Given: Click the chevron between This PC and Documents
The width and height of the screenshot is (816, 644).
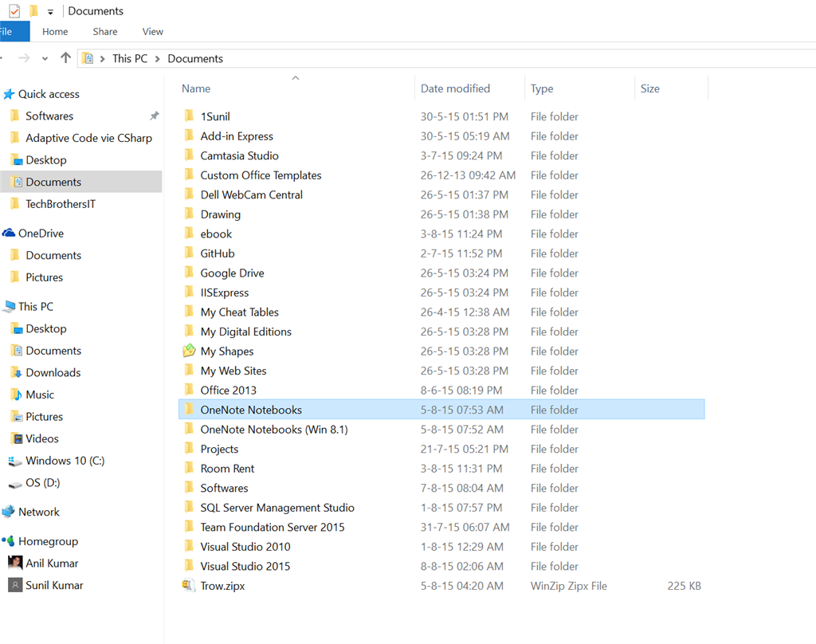Looking at the screenshot, I should pos(157,59).
